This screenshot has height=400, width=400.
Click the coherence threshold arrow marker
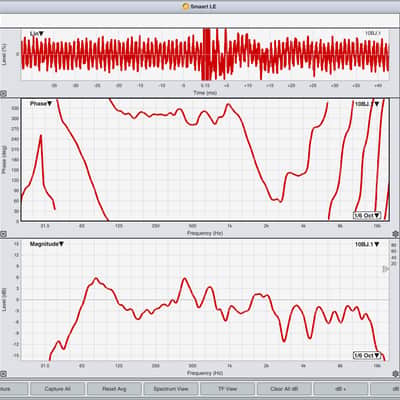[x=385, y=269]
